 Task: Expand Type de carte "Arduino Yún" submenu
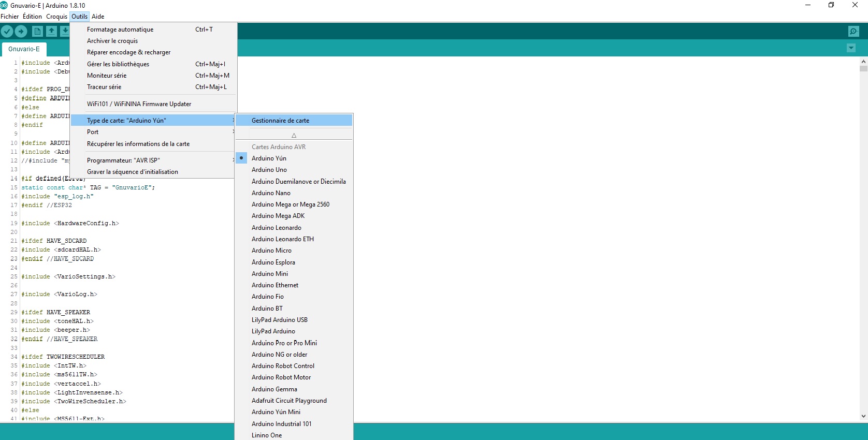[154, 121]
